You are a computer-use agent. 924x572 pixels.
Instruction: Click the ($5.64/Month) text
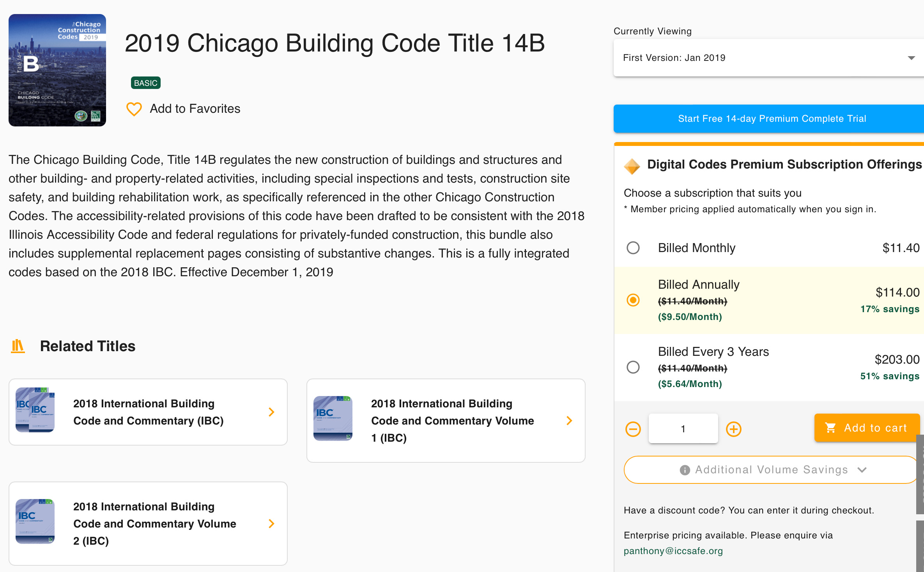pos(690,384)
